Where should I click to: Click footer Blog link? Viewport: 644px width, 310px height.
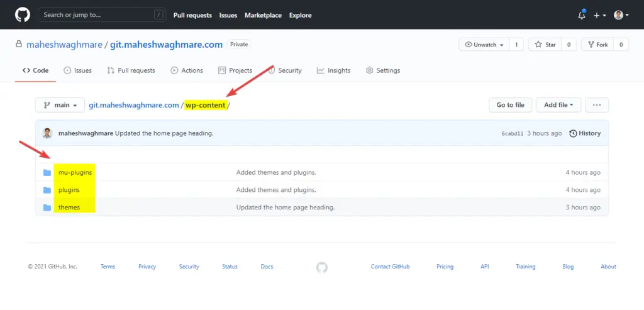pyautogui.click(x=568, y=267)
